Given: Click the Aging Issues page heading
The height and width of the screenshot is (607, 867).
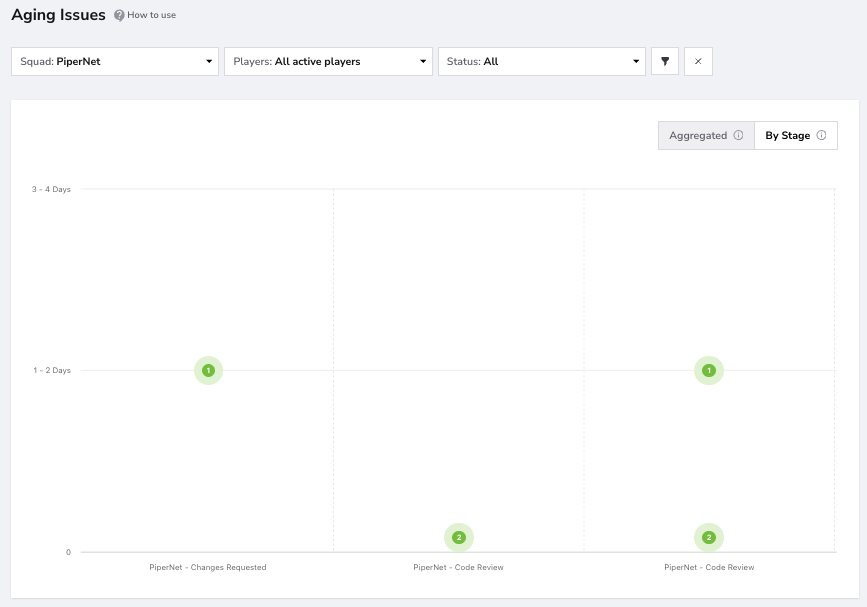Looking at the screenshot, I should (59, 15).
